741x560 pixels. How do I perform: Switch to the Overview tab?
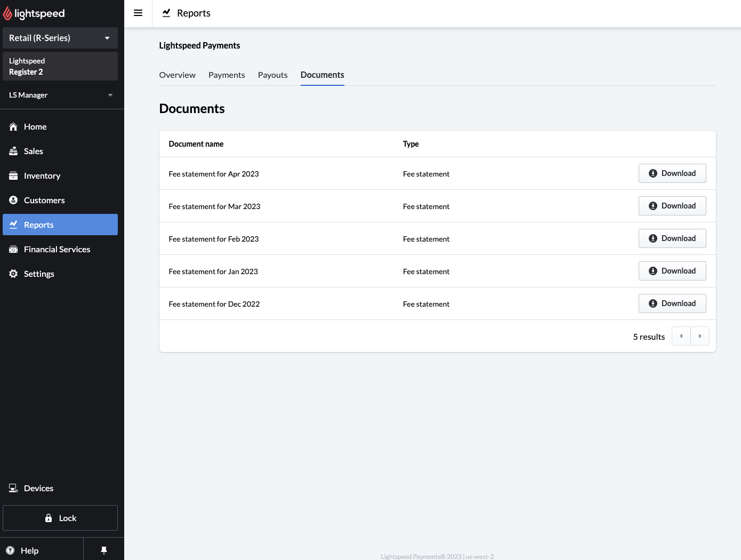178,75
